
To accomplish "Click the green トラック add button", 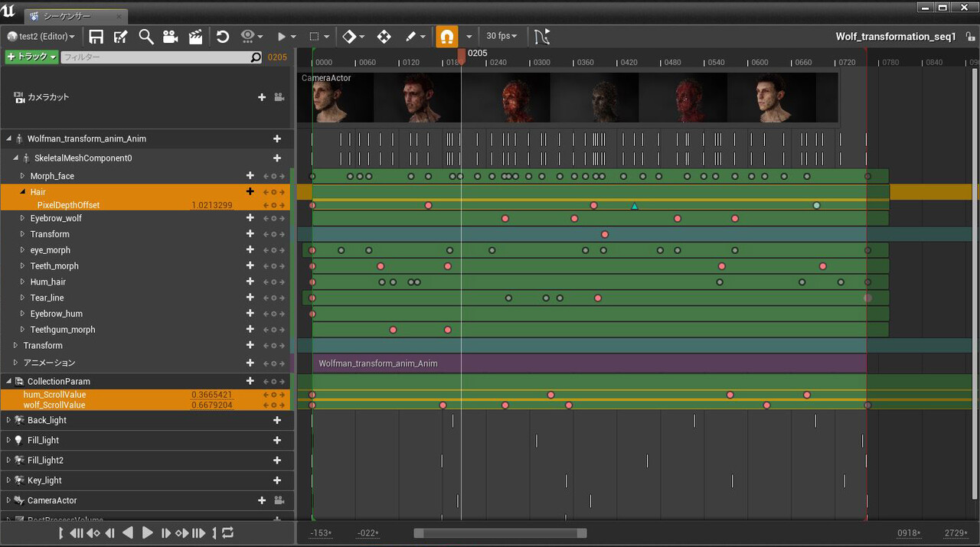I will [x=31, y=57].
